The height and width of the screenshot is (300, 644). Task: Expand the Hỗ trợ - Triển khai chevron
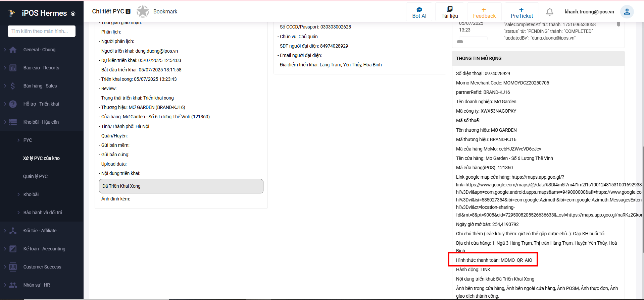point(5,104)
